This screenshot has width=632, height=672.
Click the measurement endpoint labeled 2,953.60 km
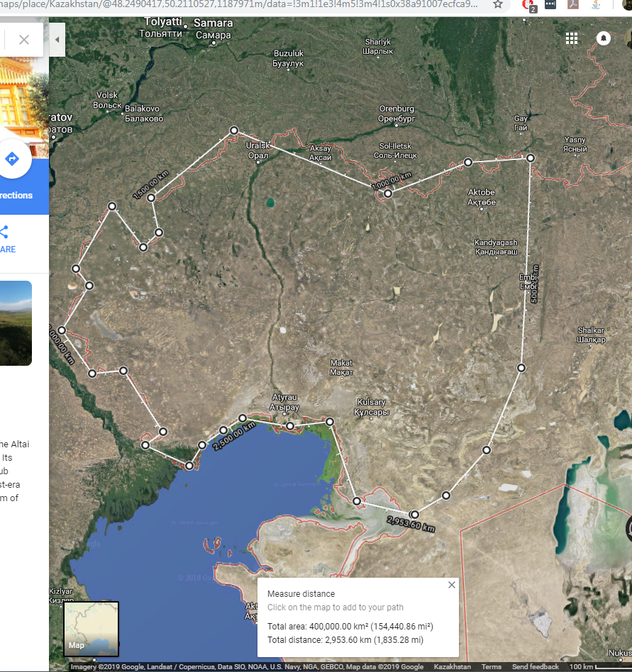click(414, 515)
